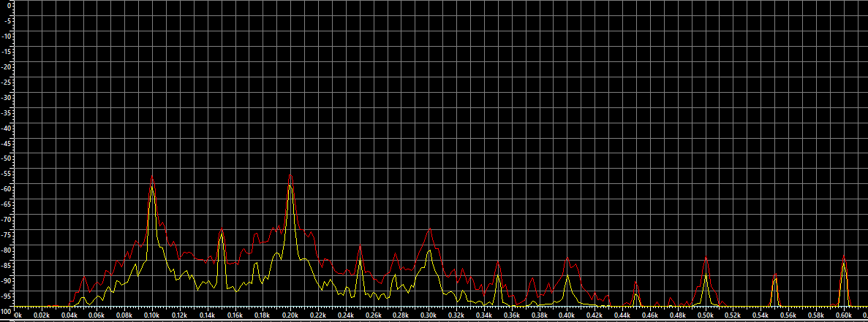Screen dimensions: 868x322
Task: Click the red peak at 0.15k
Action: (x=221, y=231)
